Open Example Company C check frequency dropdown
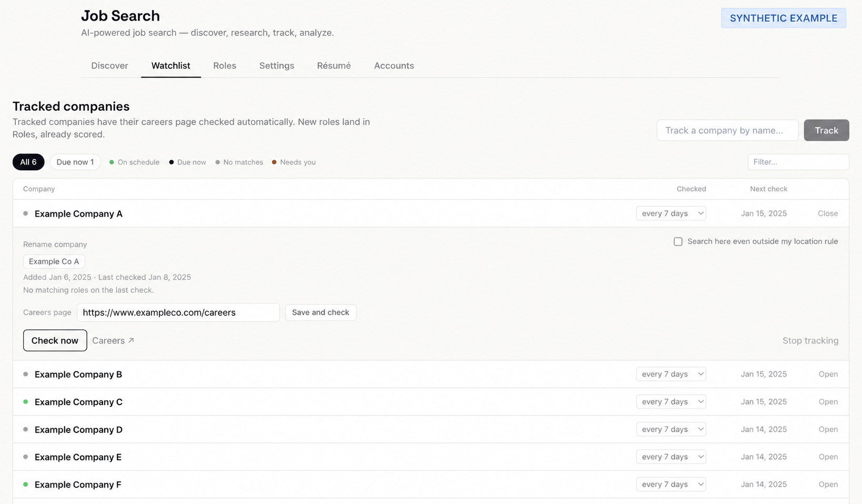 pos(671,402)
